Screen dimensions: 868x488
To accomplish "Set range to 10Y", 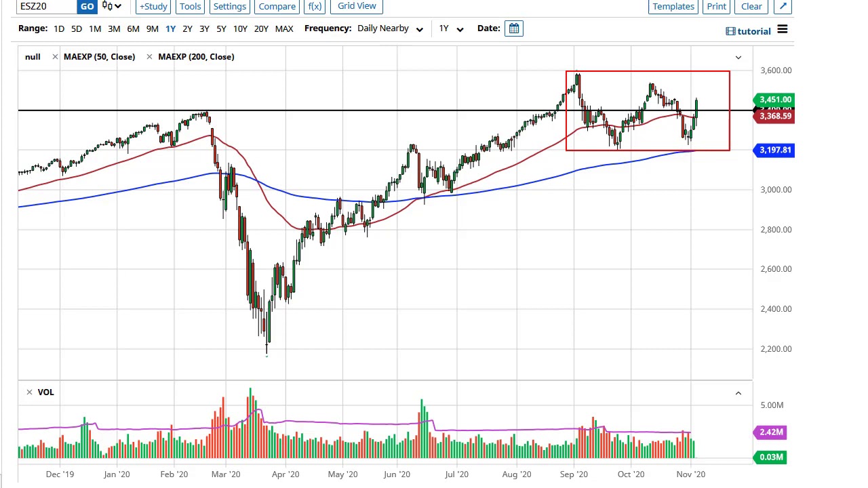I will pos(240,28).
